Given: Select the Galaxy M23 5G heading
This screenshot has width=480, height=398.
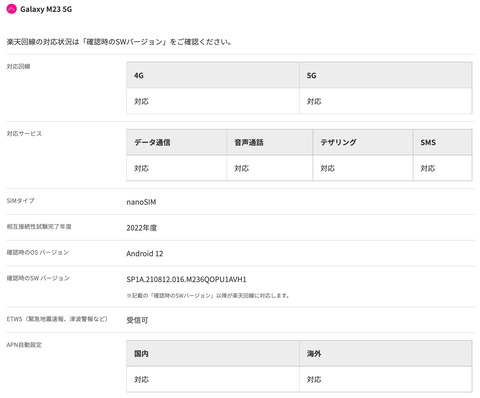Looking at the screenshot, I should coord(46,9).
